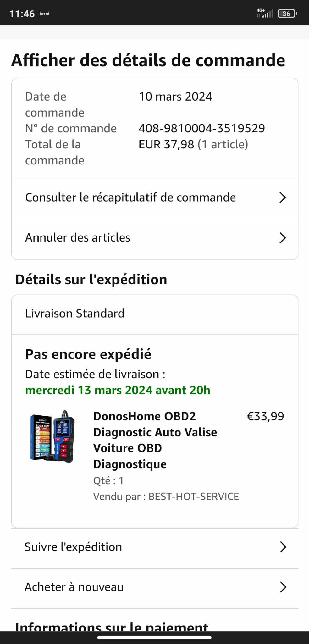Tap the chevron next to Suivre l'expédition
Viewport: 309px width, 644px height.
tap(283, 547)
